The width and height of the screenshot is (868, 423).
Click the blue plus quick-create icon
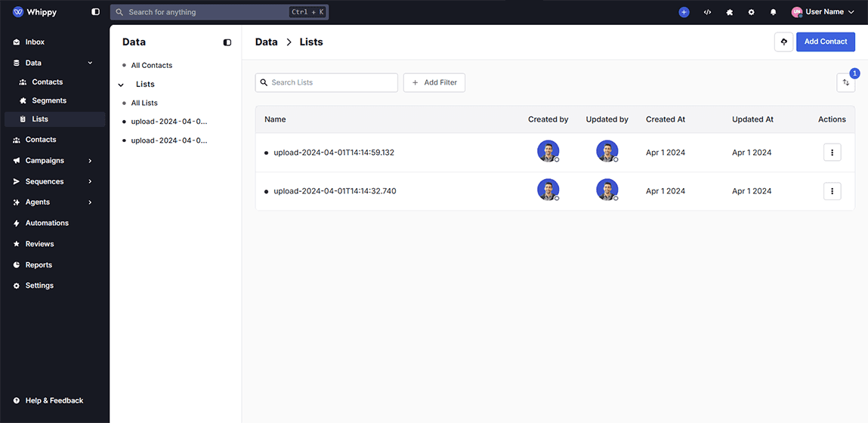(684, 12)
